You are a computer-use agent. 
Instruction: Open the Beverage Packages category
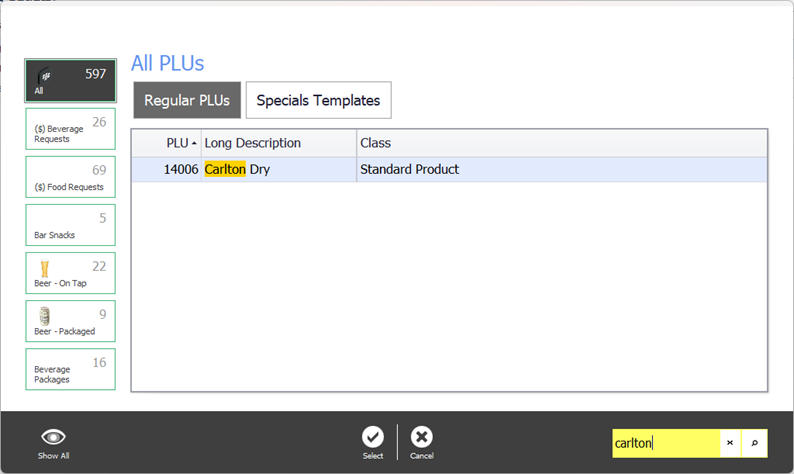(x=70, y=369)
